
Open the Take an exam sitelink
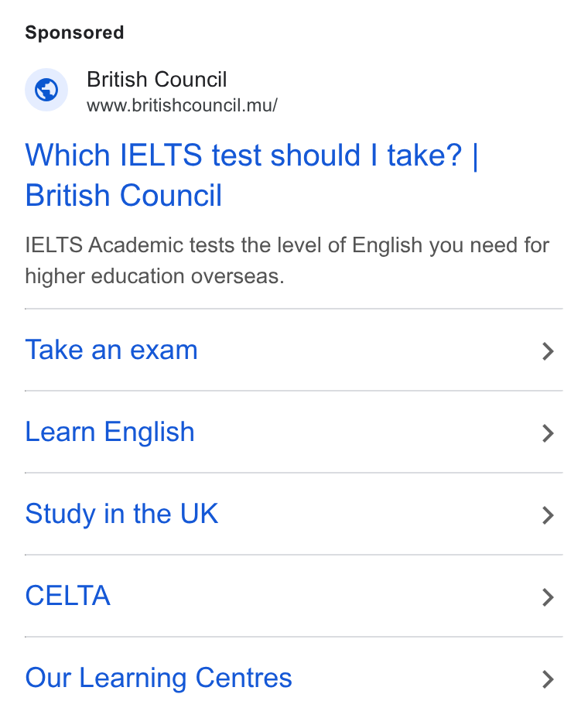point(111,350)
